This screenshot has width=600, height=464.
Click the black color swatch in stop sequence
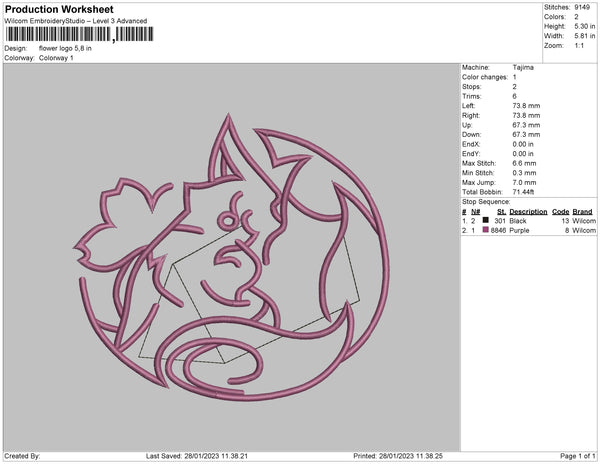(486, 220)
